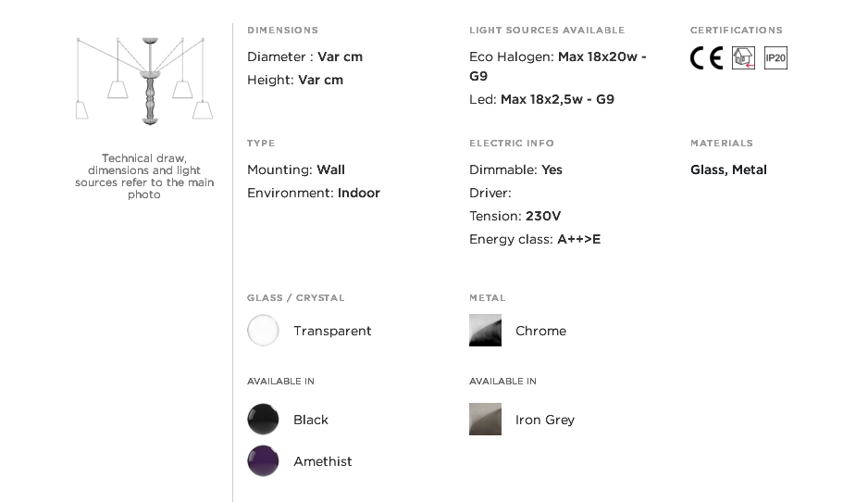Screen dimensions: 868x502
Task: Choose the Iron Grey metal finish swatch
Action: tap(486, 419)
